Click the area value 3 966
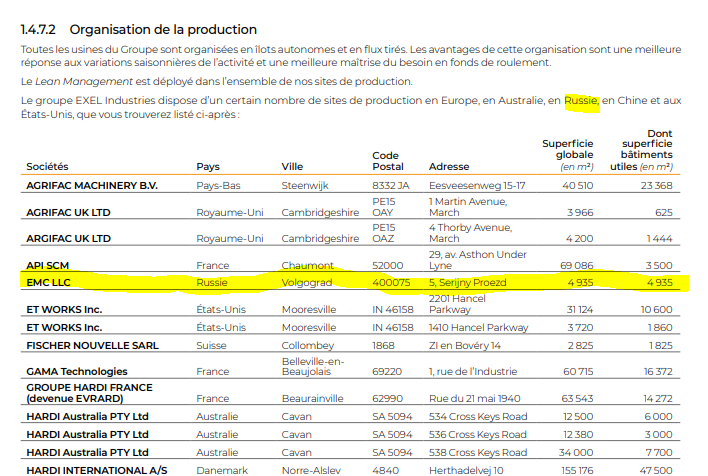This screenshot has width=708, height=476. [580, 212]
